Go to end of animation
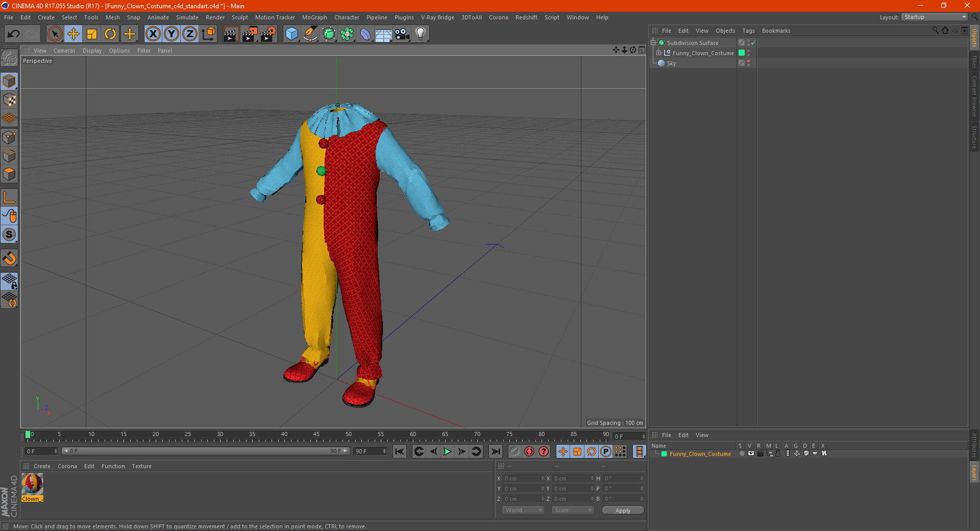Screen dimensions: 980x531 pyautogui.click(x=495, y=451)
